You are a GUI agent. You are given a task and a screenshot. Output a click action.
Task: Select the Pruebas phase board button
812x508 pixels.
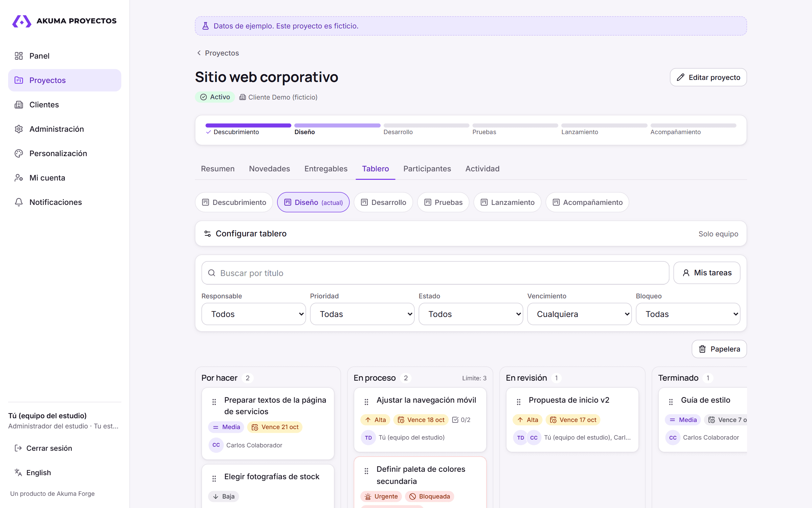443,202
